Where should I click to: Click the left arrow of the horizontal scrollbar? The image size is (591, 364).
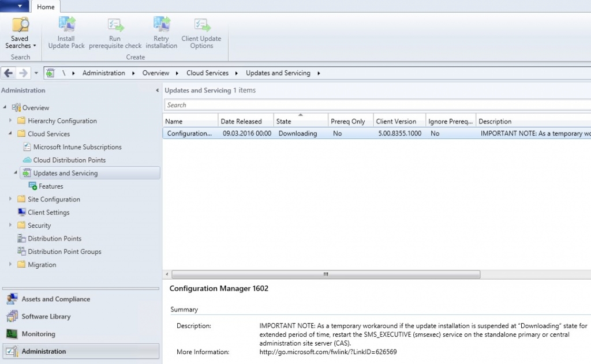point(167,275)
